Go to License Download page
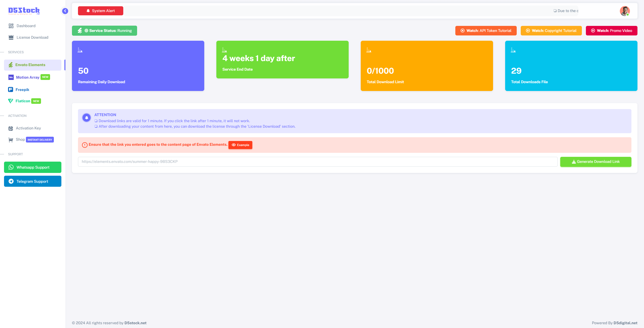Viewport: 644px width, 328px height. tap(32, 37)
